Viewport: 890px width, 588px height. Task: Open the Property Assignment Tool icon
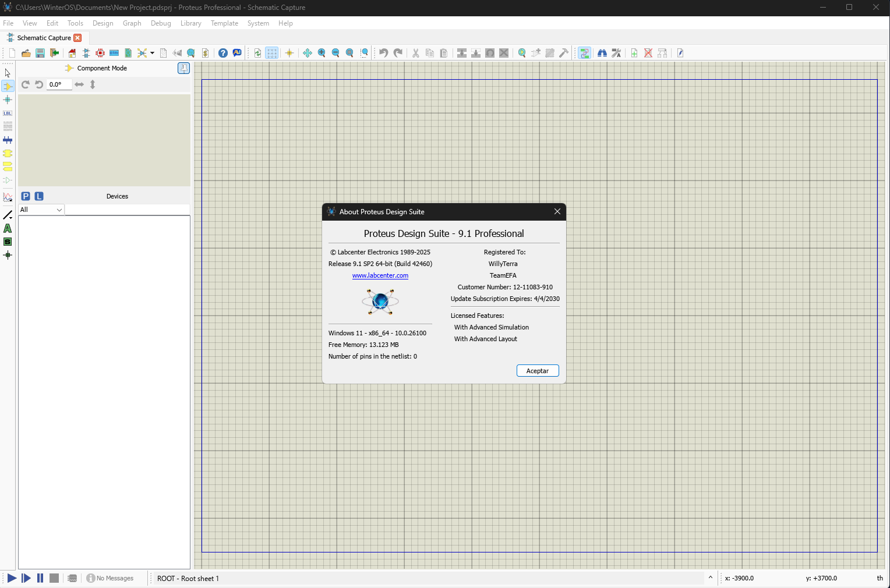tap(616, 53)
